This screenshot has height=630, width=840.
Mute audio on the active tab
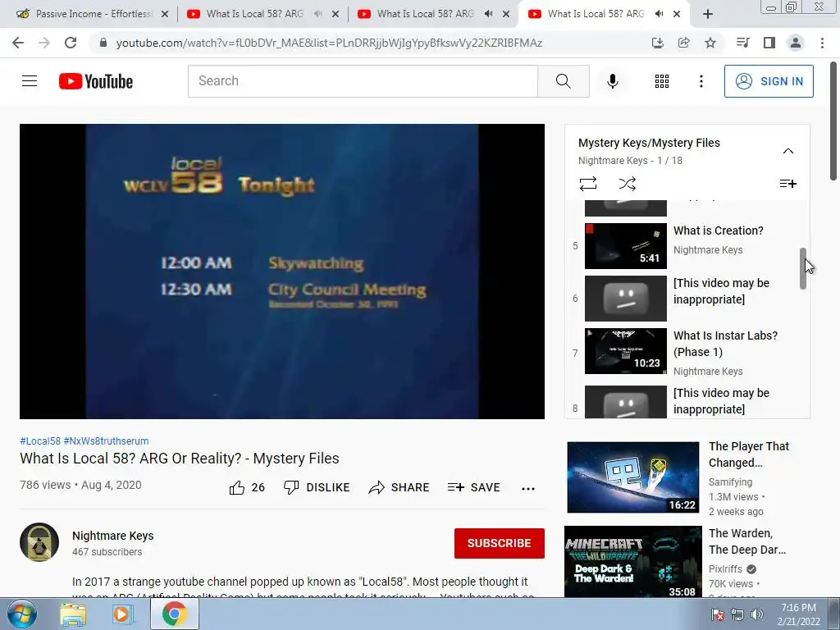click(x=659, y=14)
